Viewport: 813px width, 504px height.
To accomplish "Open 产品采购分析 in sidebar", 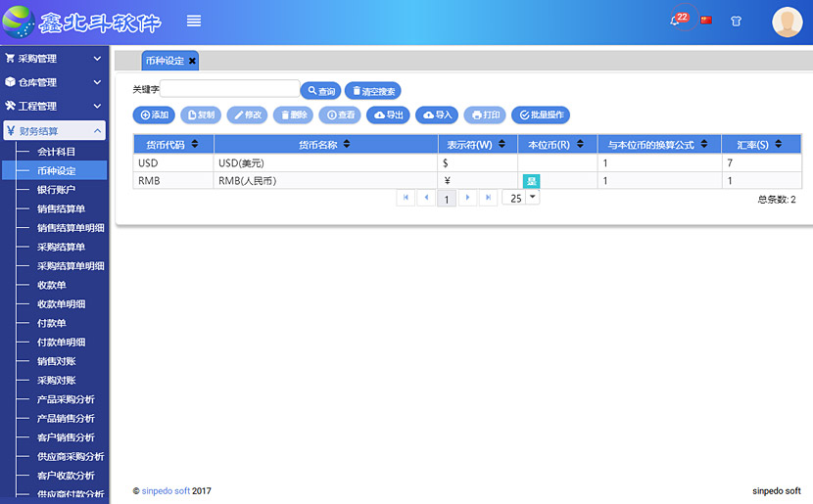I will point(66,399).
